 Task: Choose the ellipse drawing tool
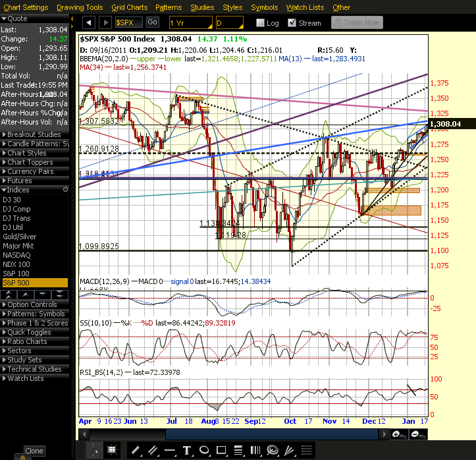tap(204, 450)
